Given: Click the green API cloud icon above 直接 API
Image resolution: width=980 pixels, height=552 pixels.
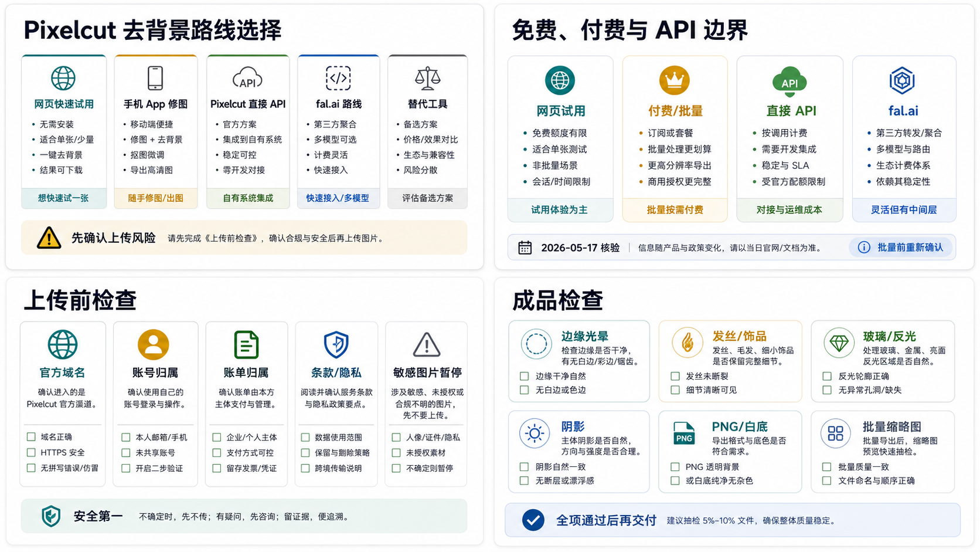Looking at the screenshot, I should coord(790,82).
